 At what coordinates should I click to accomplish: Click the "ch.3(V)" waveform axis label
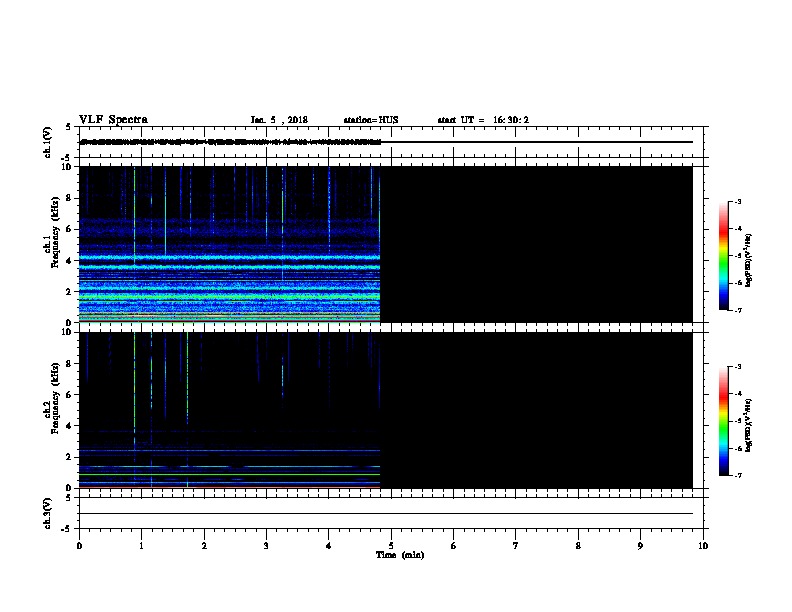click(47, 513)
